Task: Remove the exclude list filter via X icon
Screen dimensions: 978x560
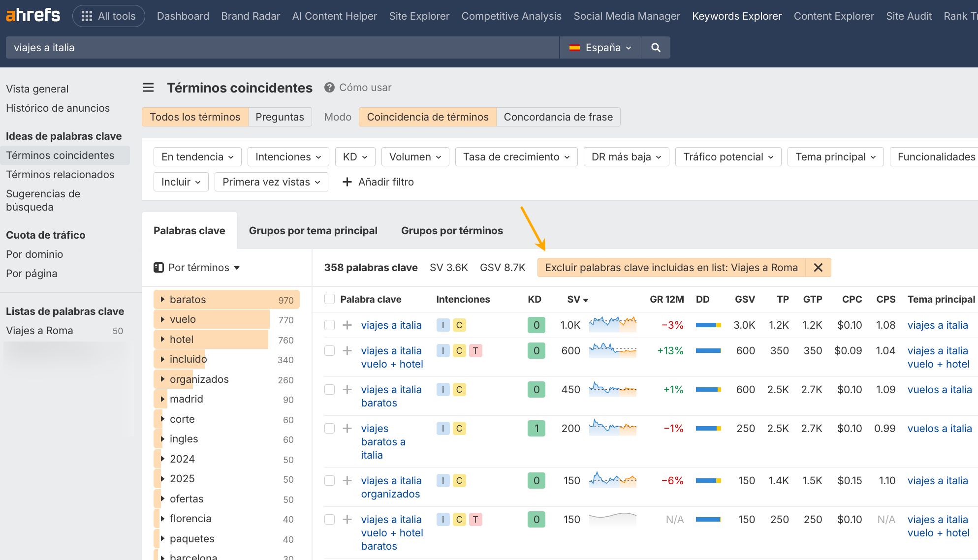Action: click(818, 267)
